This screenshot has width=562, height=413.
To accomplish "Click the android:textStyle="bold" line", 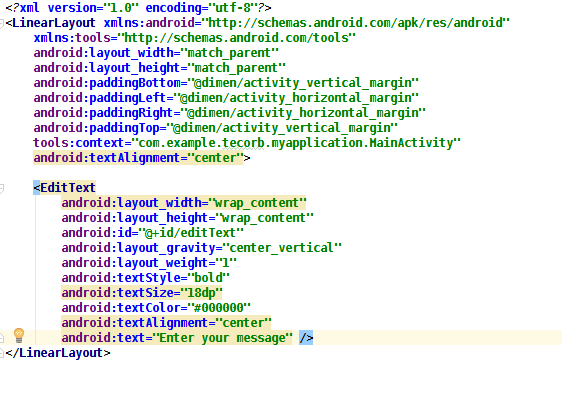I will [x=146, y=278].
